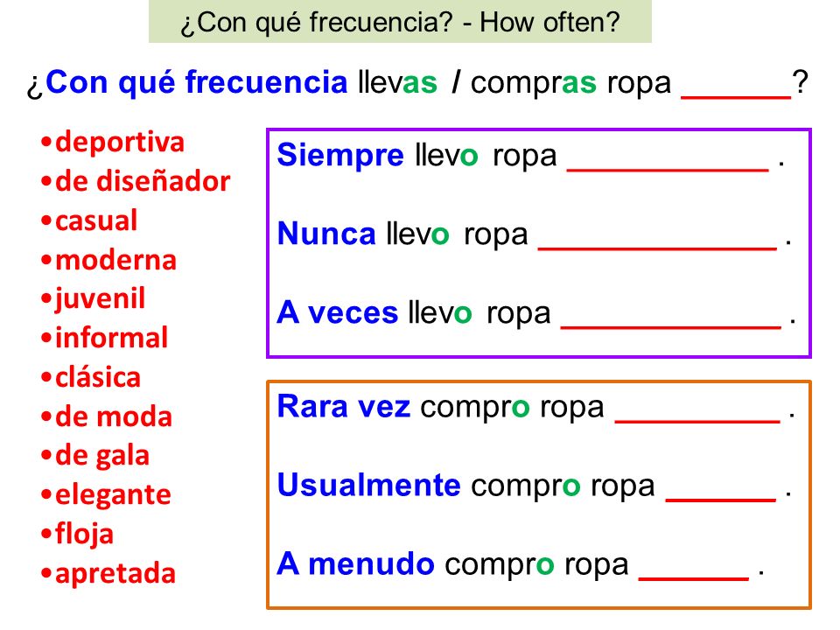This screenshot has height=630, width=840.
Task: Click on the word 'floja'
Action: pos(84,534)
